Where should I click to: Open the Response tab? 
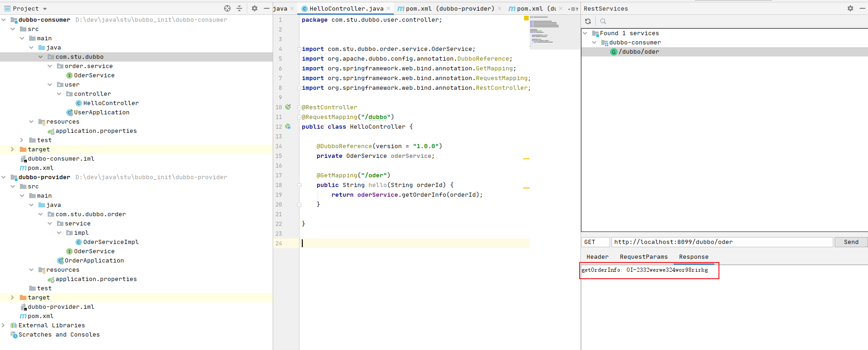point(693,257)
